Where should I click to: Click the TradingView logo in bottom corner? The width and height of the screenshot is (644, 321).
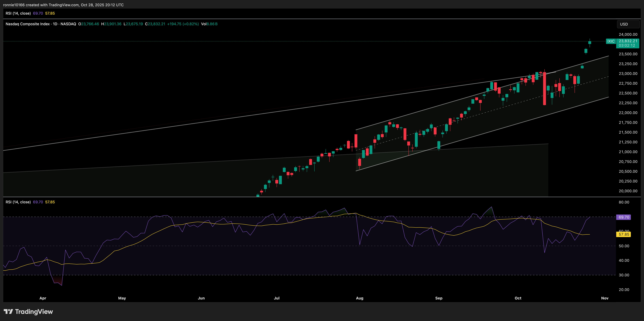coord(28,312)
